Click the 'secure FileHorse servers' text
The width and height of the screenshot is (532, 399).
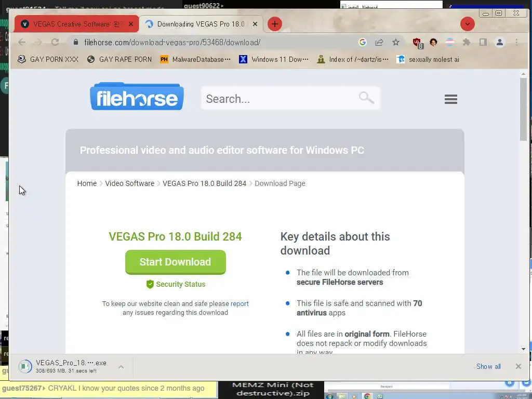(340, 282)
